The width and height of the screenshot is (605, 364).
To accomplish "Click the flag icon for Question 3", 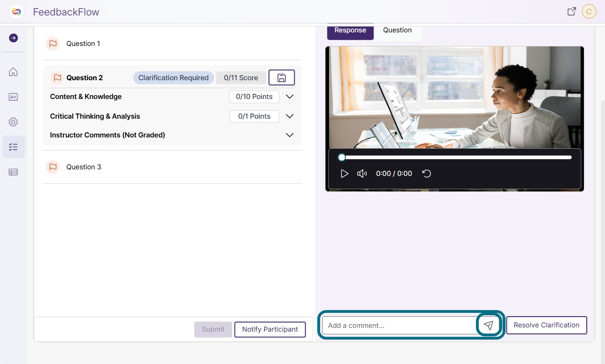I will point(53,167).
